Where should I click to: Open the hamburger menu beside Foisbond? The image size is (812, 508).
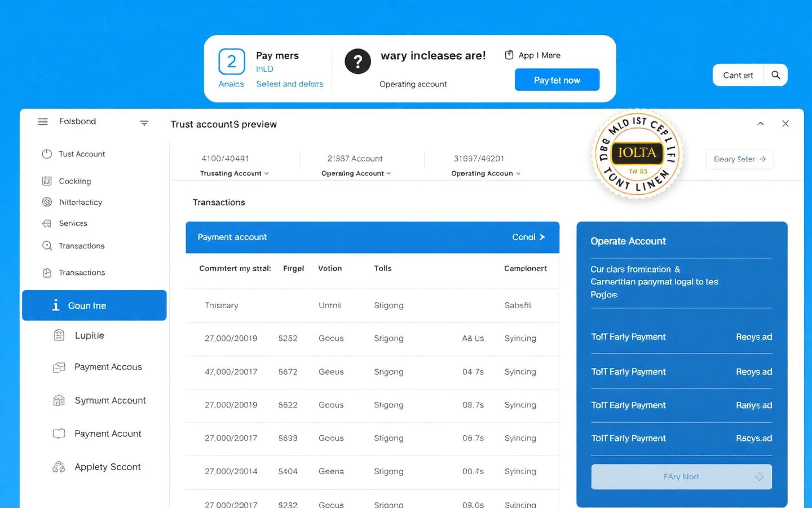(x=43, y=121)
